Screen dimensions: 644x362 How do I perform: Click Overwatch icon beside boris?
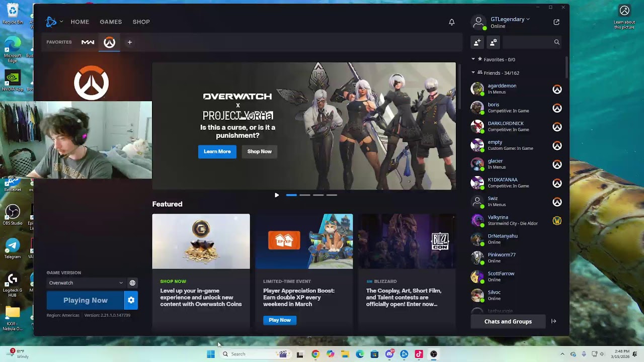pyautogui.click(x=557, y=108)
